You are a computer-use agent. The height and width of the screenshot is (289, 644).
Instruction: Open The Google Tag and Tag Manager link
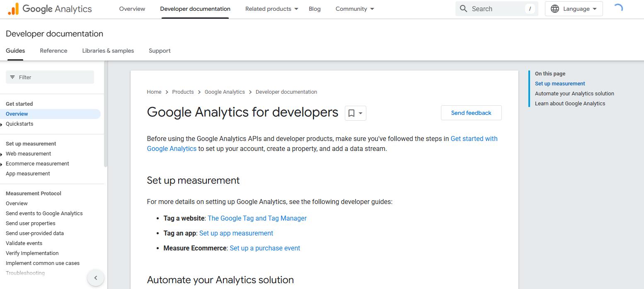tap(257, 218)
